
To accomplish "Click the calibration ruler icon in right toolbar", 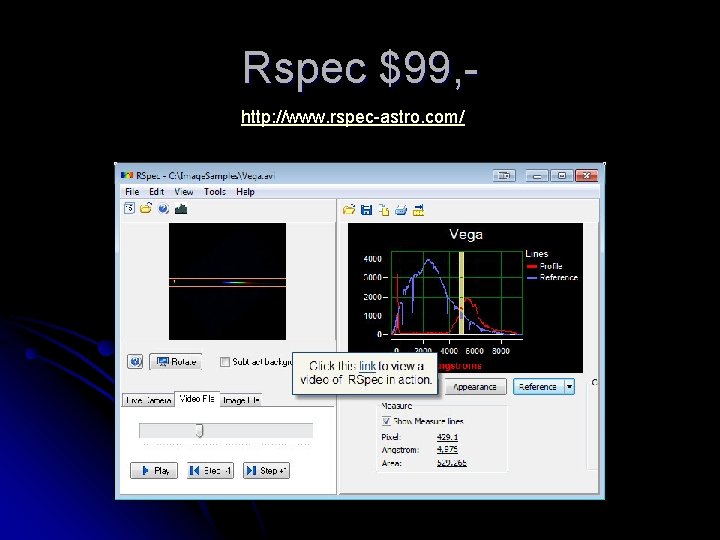I will pyautogui.click(x=418, y=210).
